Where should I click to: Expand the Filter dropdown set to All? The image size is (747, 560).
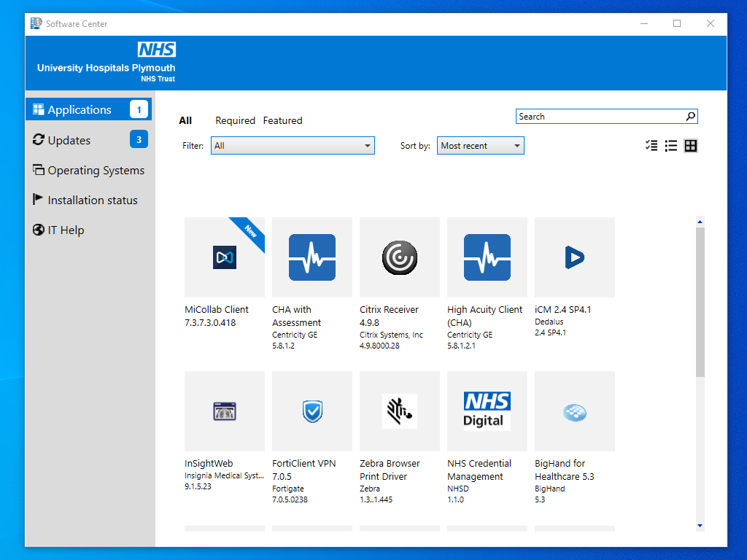[293, 146]
